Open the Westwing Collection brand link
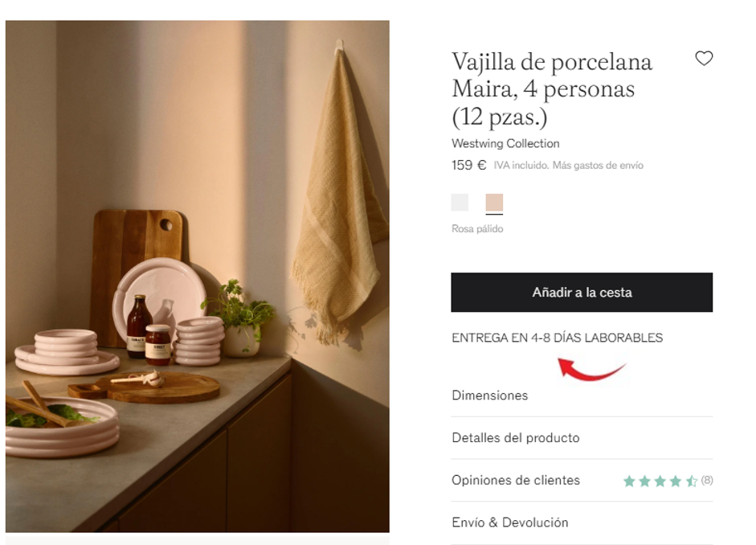The image size is (756, 545). pyautogui.click(x=505, y=143)
